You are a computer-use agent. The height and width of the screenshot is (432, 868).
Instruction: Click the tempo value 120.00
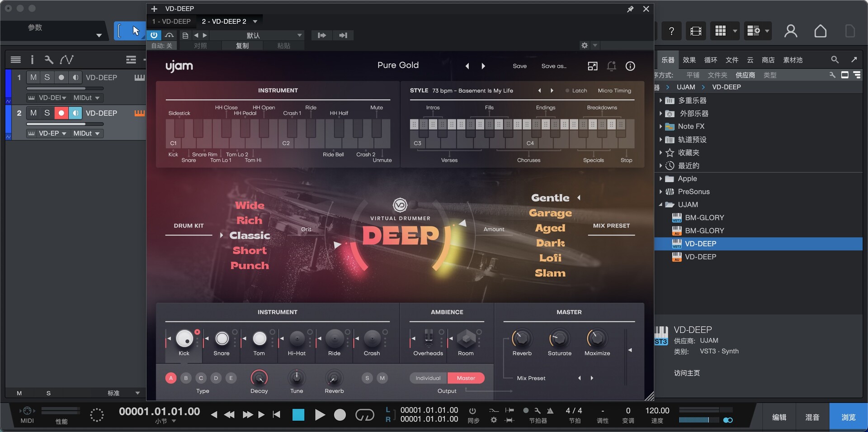(x=657, y=411)
